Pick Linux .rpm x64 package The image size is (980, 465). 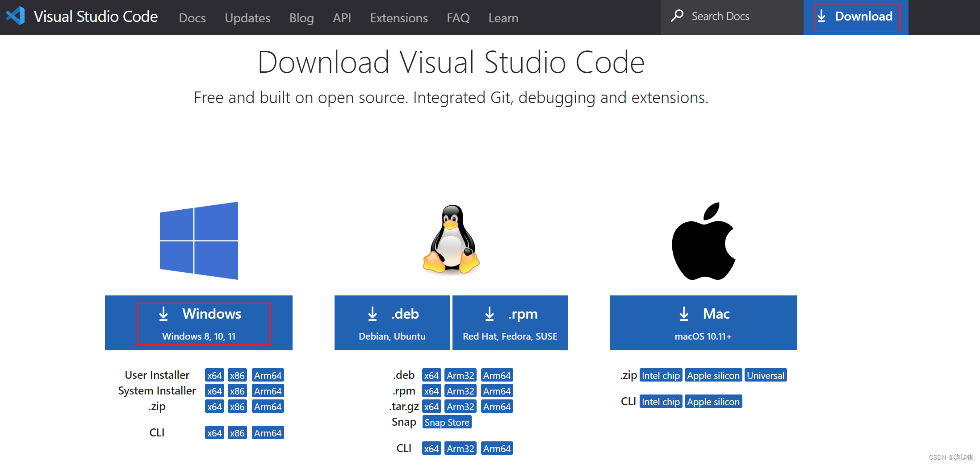[431, 391]
